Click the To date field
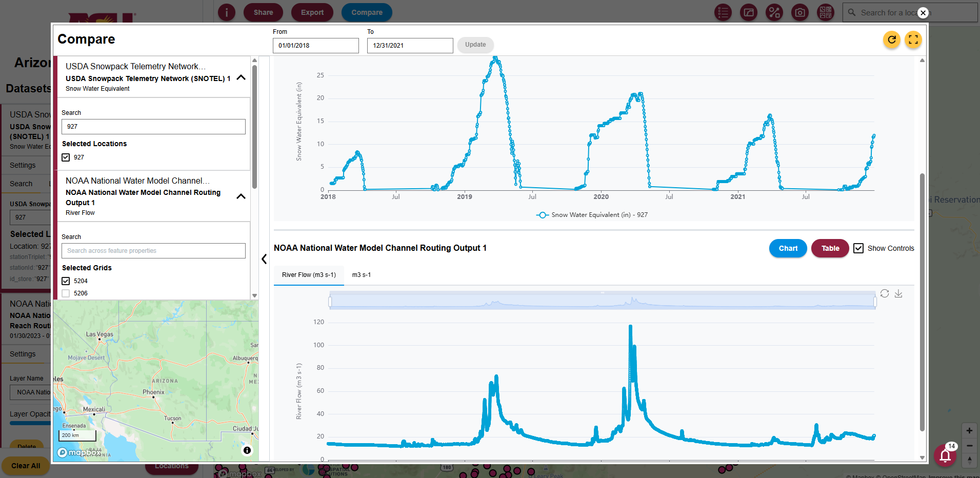Viewport: 980px width, 478px height. click(x=410, y=46)
